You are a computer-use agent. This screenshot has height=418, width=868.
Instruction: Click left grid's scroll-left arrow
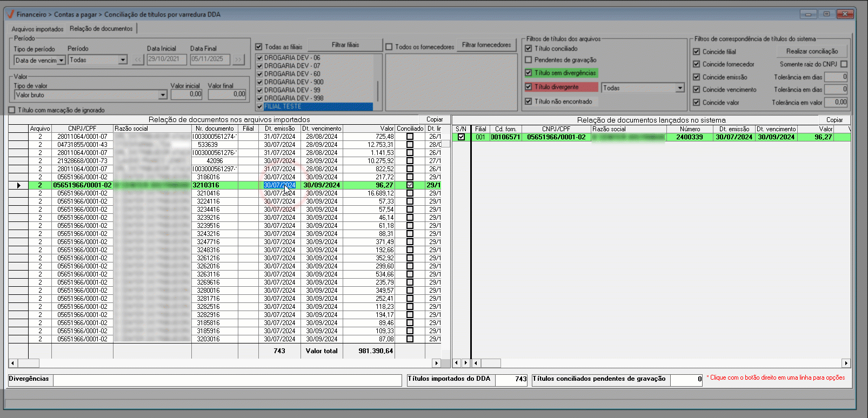point(13,363)
